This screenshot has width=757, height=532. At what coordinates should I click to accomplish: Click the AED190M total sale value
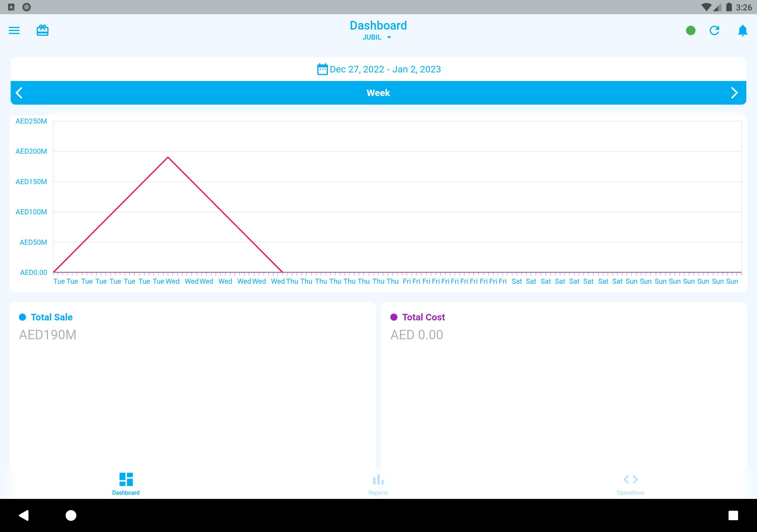pos(48,335)
